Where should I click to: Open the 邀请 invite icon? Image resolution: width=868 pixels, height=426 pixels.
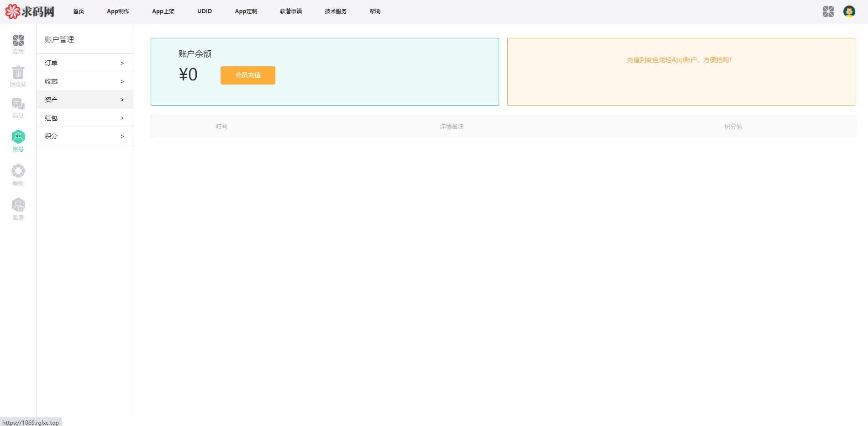[18, 209]
